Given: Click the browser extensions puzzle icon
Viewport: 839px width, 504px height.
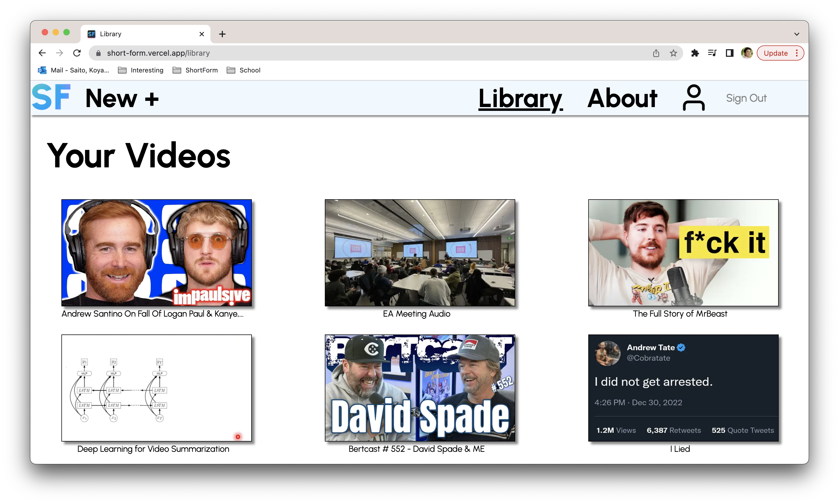Looking at the screenshot, I should point(695,53).
